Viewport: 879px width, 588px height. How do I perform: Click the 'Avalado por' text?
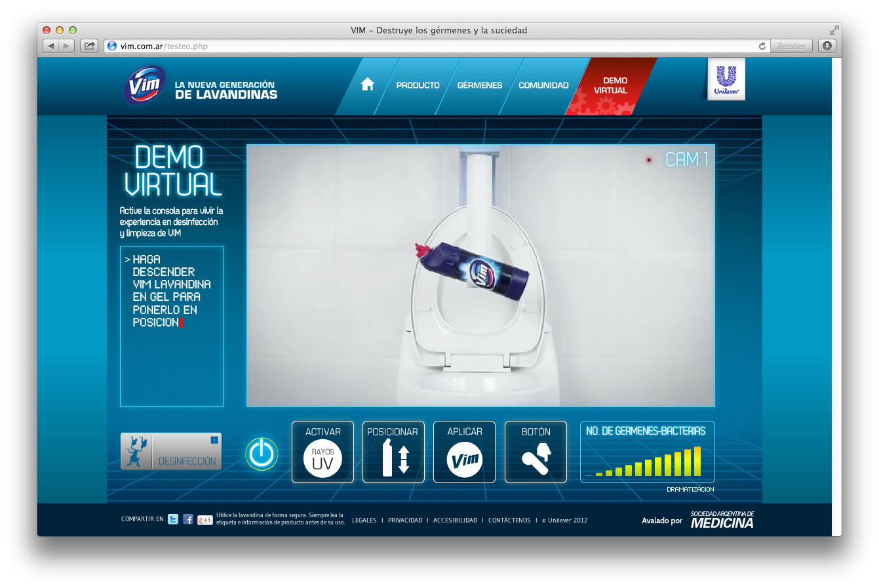662,520
